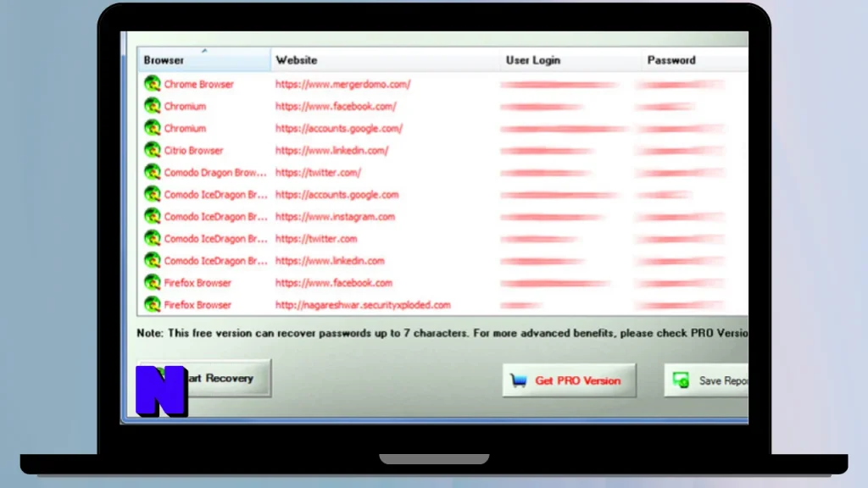This screenshot has width=868, height=488.
Task: Click the icon beside Chrome Browser row
Action: coord(153,84)
